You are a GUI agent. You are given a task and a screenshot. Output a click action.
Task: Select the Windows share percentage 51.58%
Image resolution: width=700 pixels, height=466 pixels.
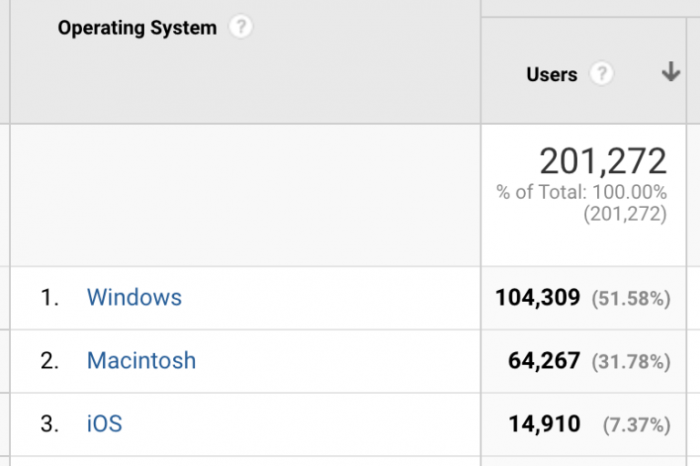point(631,299)
